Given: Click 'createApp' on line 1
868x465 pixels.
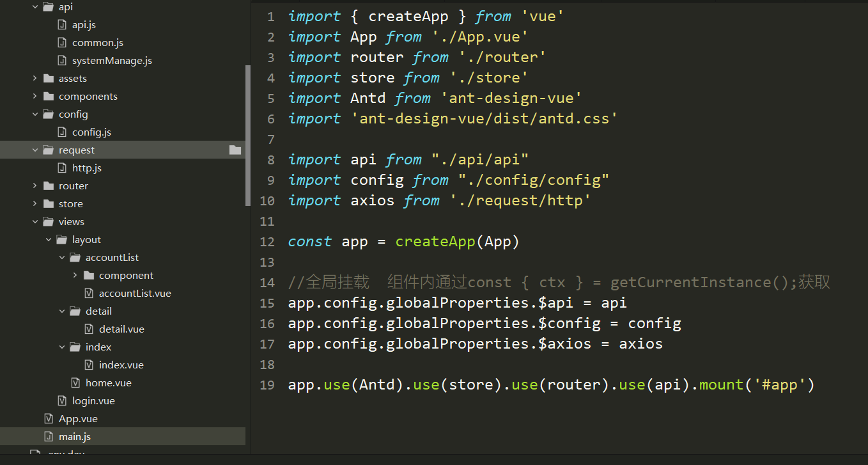Looking at the screenshot, I should coord(409,17).
